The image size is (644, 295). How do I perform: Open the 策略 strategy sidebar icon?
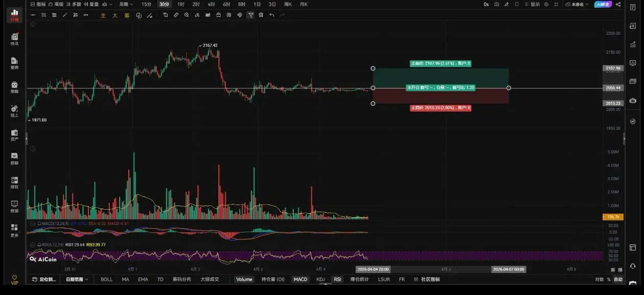14,87
